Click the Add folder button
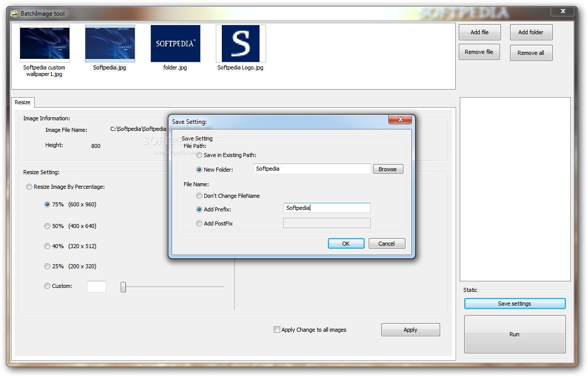Screen dimensions: 588x377 pos(531,32)
